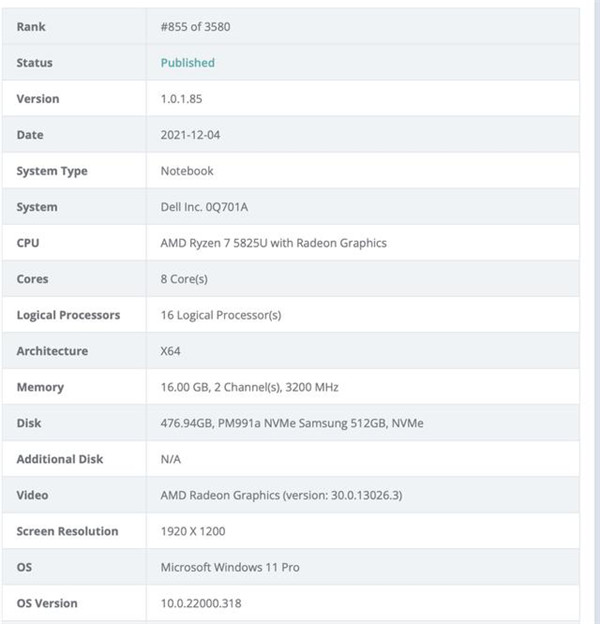Screen dimensions: 600x624
Task: Click the Logical Processors row label
Action: (x=68, y=314)
